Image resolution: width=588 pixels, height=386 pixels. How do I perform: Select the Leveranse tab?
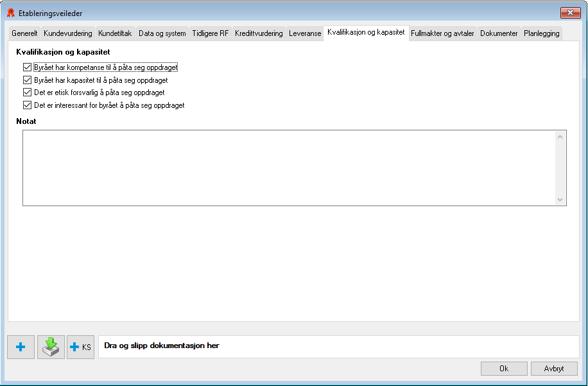click(x=305, y=33)
